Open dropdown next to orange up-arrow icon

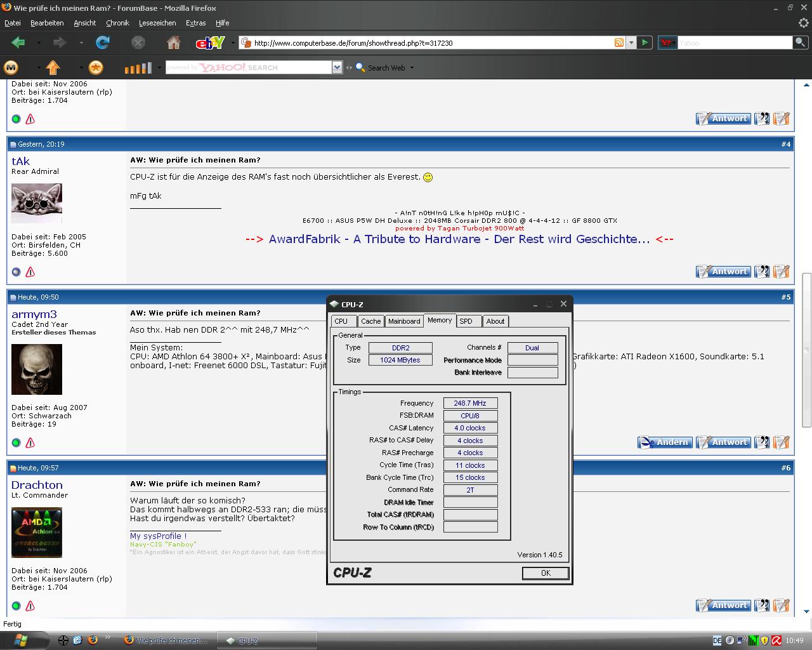81,67
